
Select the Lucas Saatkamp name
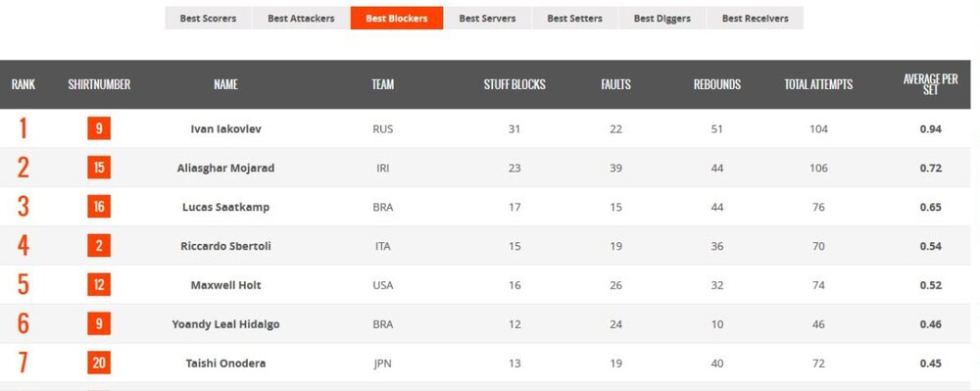[225, 208]
